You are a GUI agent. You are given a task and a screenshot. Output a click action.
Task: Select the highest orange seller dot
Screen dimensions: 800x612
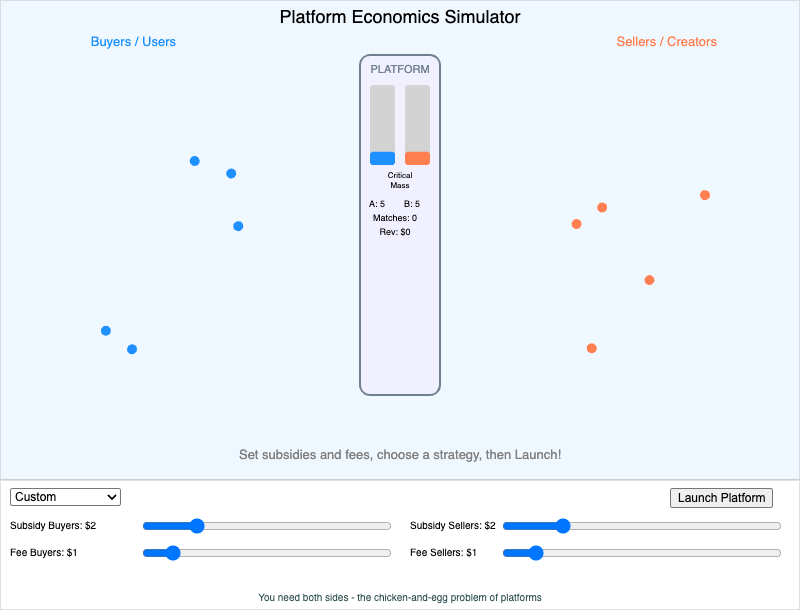(704, 195)
